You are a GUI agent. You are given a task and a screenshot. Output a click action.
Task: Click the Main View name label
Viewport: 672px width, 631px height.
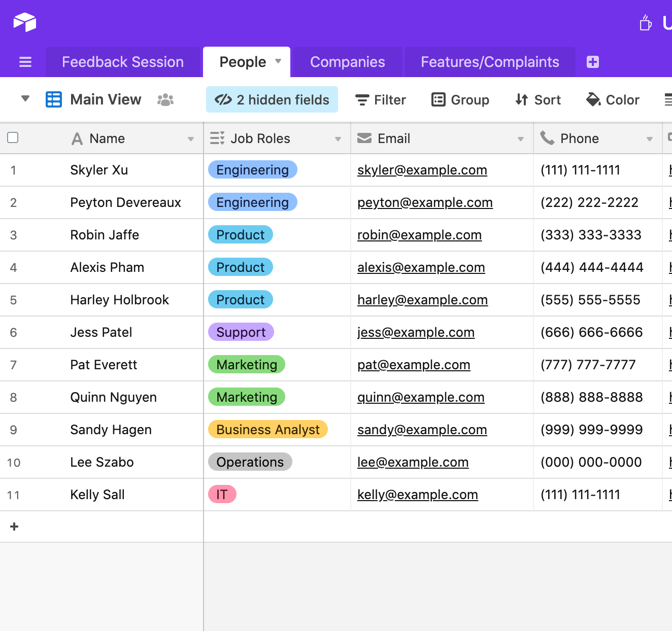(106, 99)
